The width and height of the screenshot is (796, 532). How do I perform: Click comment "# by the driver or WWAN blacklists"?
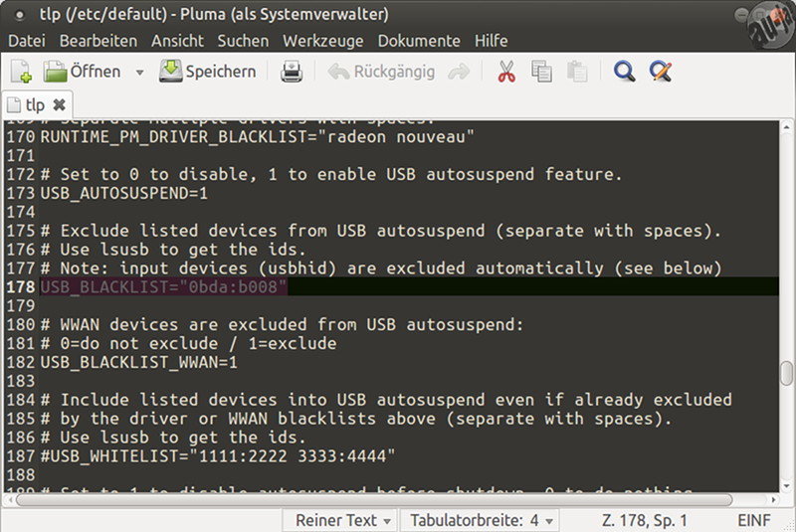tap(356, 419)
